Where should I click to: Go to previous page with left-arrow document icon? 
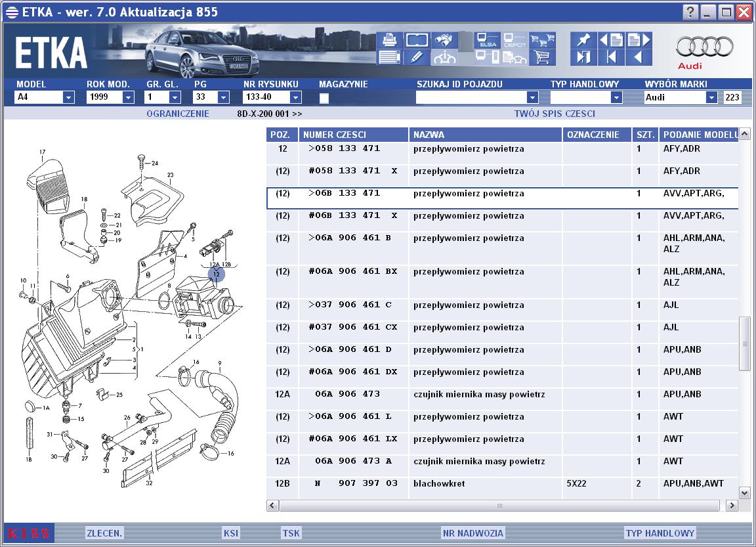[x=611, y=39]
